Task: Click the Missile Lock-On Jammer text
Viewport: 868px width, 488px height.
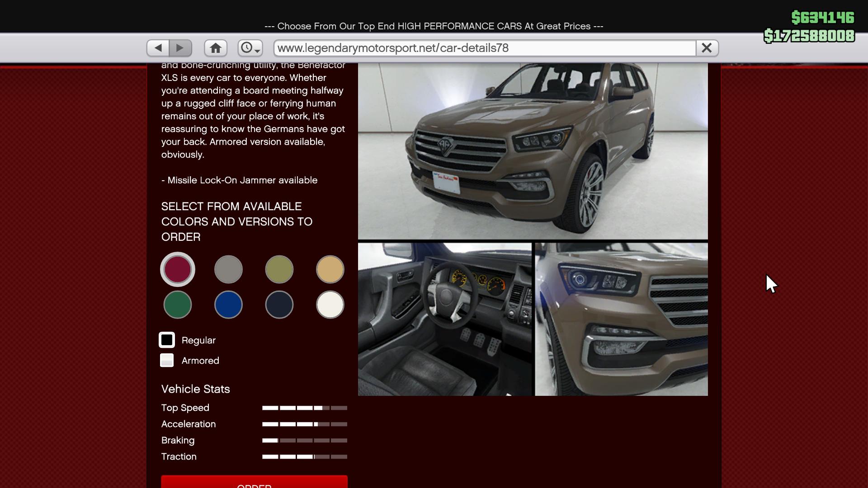Action: (239, 180)
